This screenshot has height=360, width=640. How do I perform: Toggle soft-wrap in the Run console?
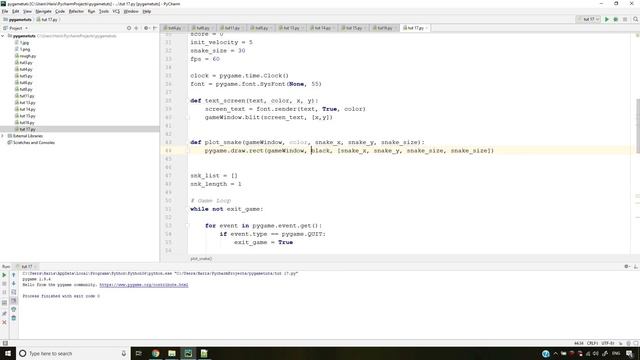pos(13,292)
